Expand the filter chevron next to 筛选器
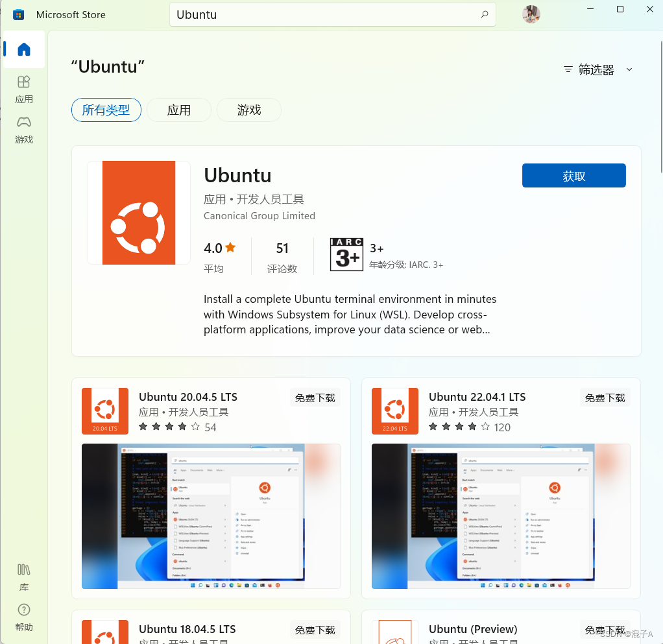This screenshot has height=644, width=663. click(628, 69)
